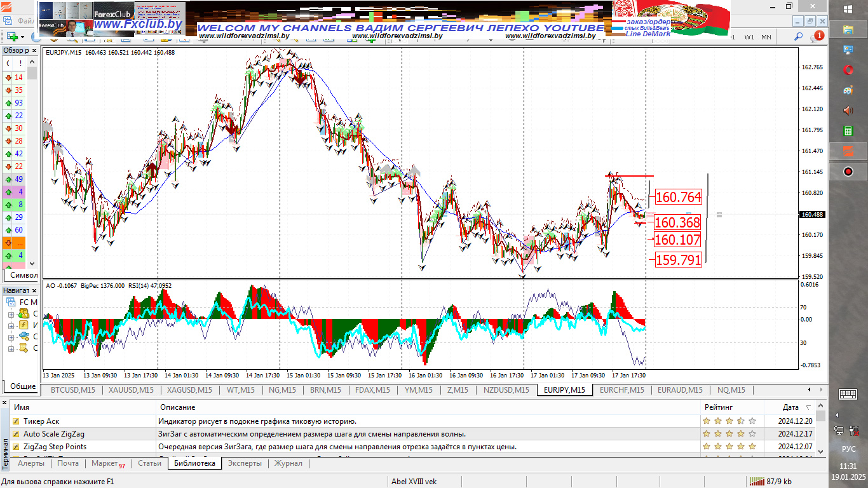Click the РУС language indicator

coord(848,449)
